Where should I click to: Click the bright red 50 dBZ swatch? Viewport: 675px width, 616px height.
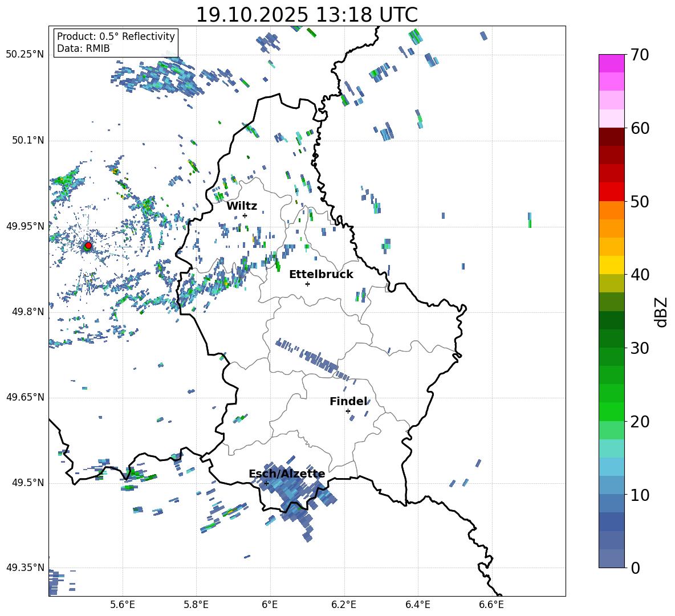pyautogui.click(x=611, y=192)
